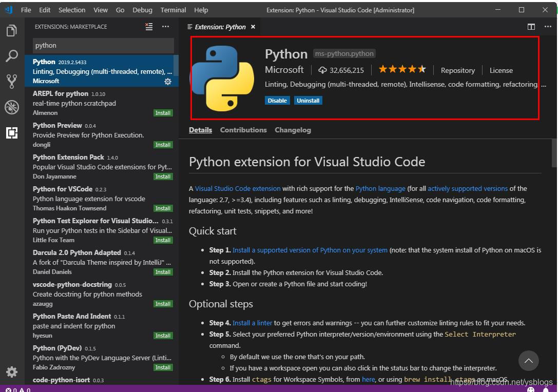Install Python Preview extension

[x=163, y=145]
